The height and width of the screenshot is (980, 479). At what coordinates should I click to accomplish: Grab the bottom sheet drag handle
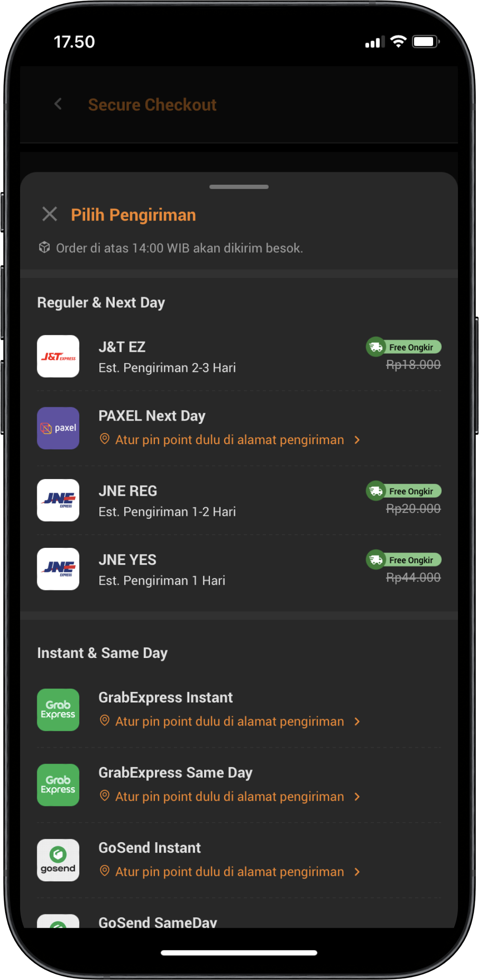pos(239,187)
